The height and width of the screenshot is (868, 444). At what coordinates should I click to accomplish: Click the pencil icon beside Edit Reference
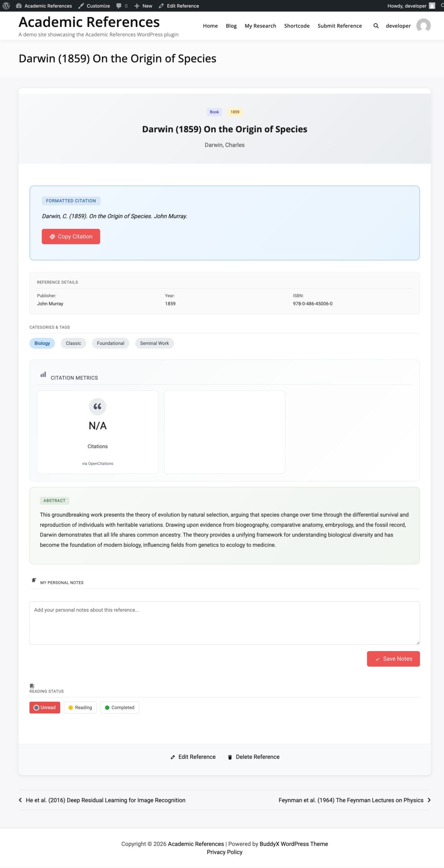point(173,757)
